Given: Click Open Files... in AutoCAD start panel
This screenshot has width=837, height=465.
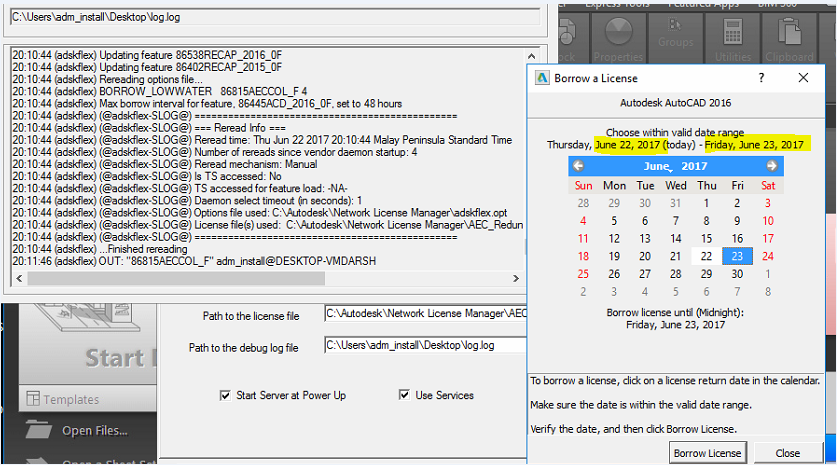Looking at the screenshot, I should point(94,431).
